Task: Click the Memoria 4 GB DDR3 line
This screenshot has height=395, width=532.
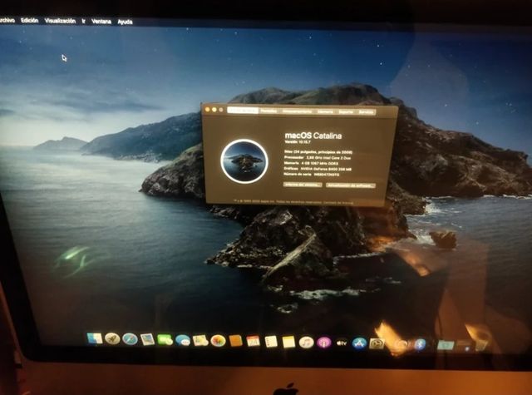Action: pyautogui.click(x=311, y=163)
